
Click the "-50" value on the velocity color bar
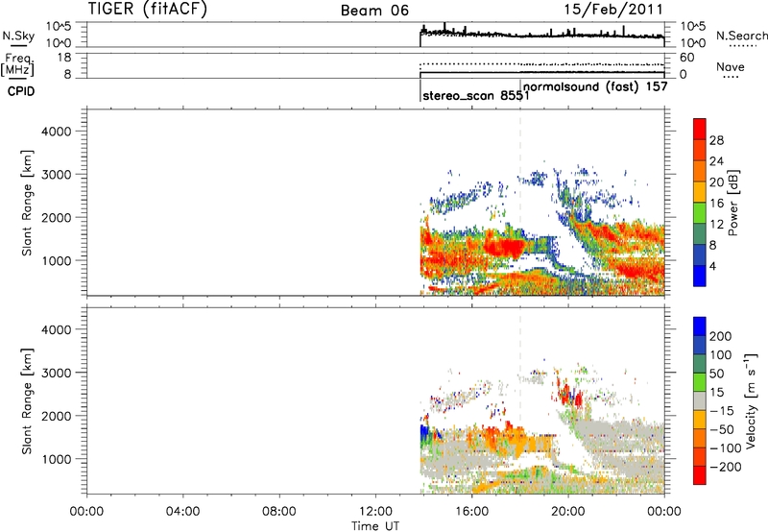[721, 429]
